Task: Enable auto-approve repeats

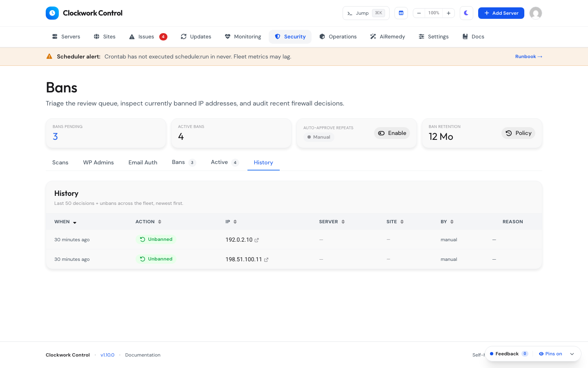Action: point(392,133)
